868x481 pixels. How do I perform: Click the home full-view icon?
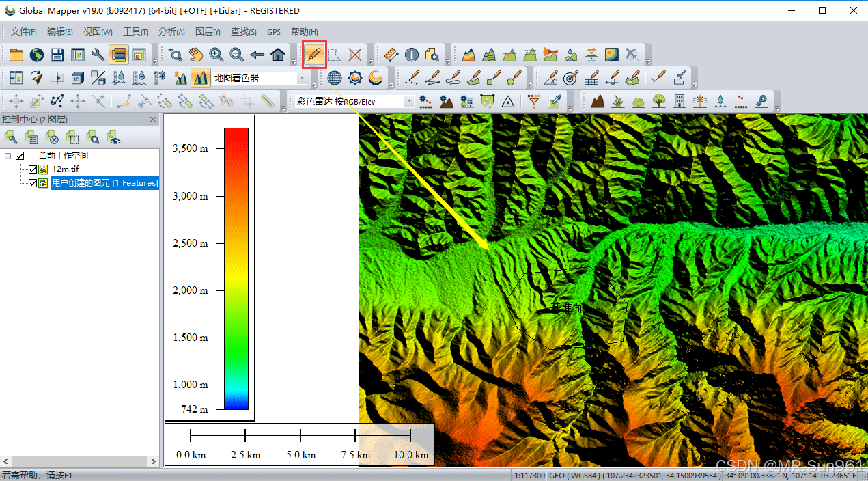click(278, 55)
